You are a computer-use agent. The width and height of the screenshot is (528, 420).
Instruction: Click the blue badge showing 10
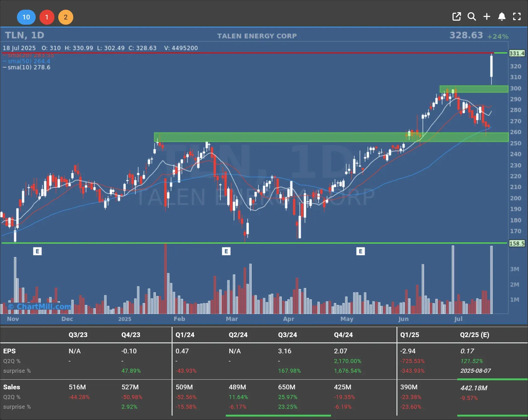click(26, 17)
